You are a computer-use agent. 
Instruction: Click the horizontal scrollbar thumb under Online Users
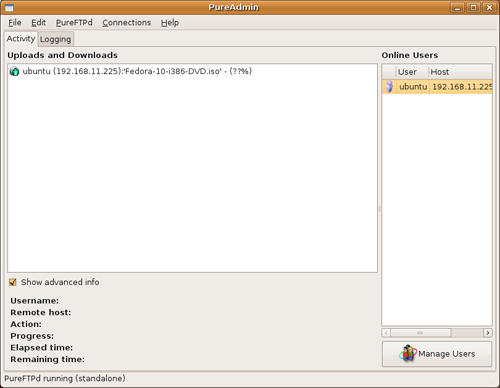pos(421,333)
